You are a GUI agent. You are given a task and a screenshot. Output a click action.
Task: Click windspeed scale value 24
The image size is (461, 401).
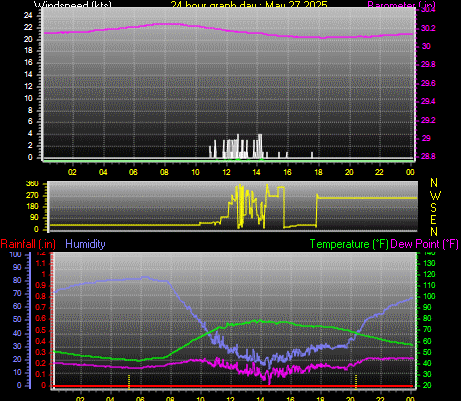click(28, 15)
